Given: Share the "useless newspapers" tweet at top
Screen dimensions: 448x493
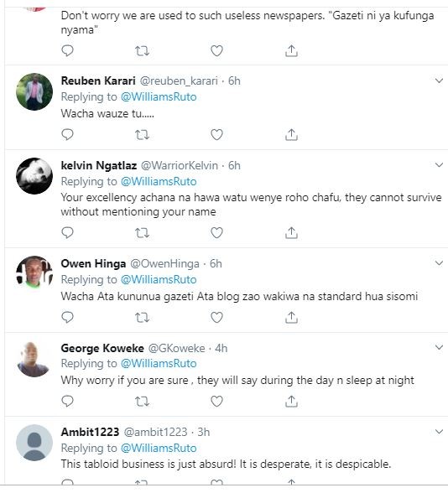Looking at the screenshot, I should click(291, 50).
